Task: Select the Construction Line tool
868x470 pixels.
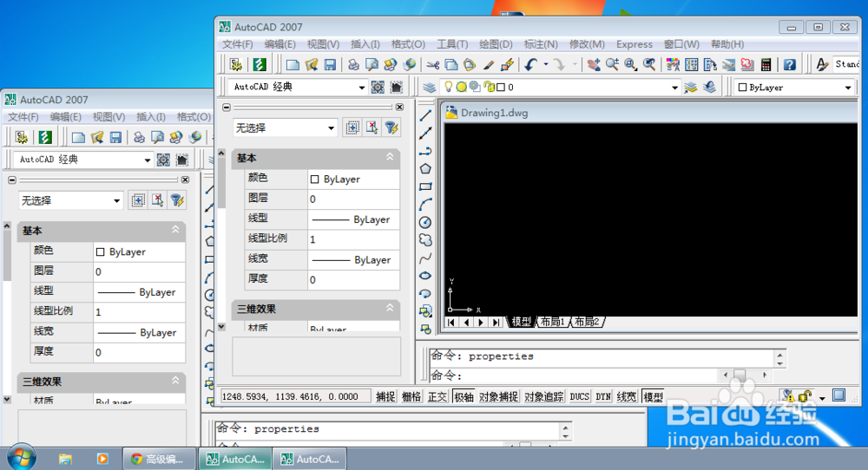Action: pyautogui.click(x=425, y=134)
